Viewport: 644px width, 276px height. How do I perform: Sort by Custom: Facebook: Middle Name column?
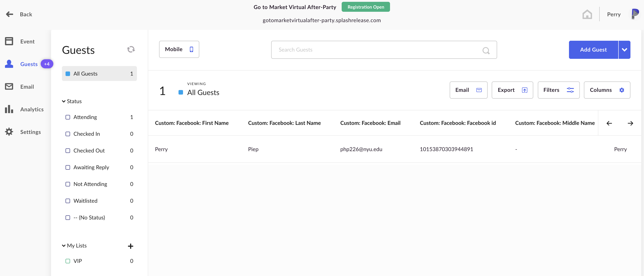coord(555,123)
